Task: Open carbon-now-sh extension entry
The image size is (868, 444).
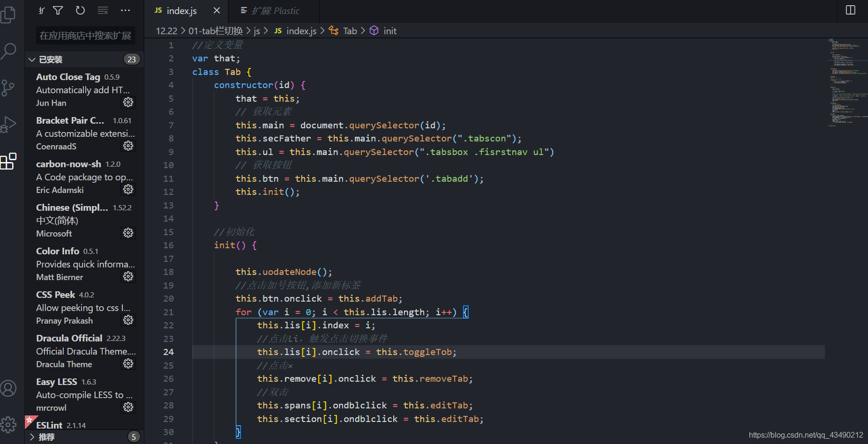Action: [84, 177]
